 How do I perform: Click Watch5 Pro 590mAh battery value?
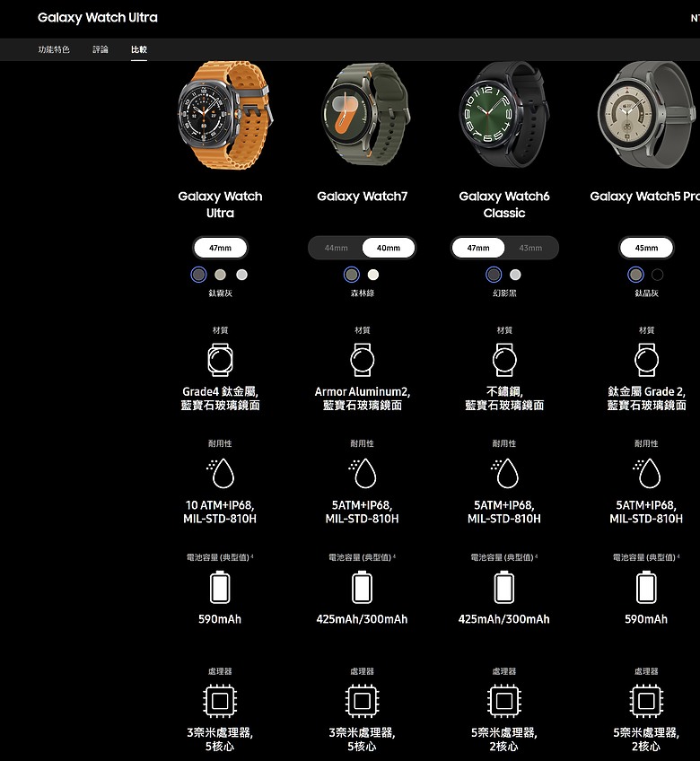[646, 619]
